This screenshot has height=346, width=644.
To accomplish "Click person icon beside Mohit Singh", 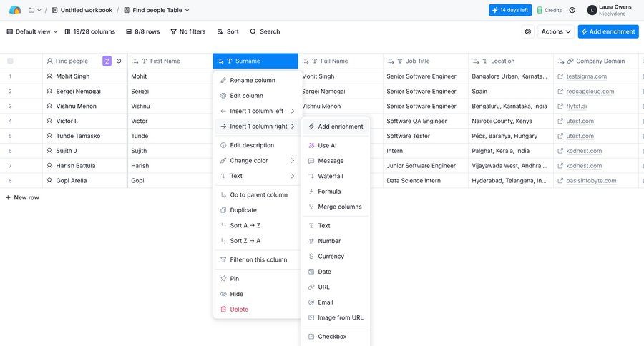I will 49,76.
